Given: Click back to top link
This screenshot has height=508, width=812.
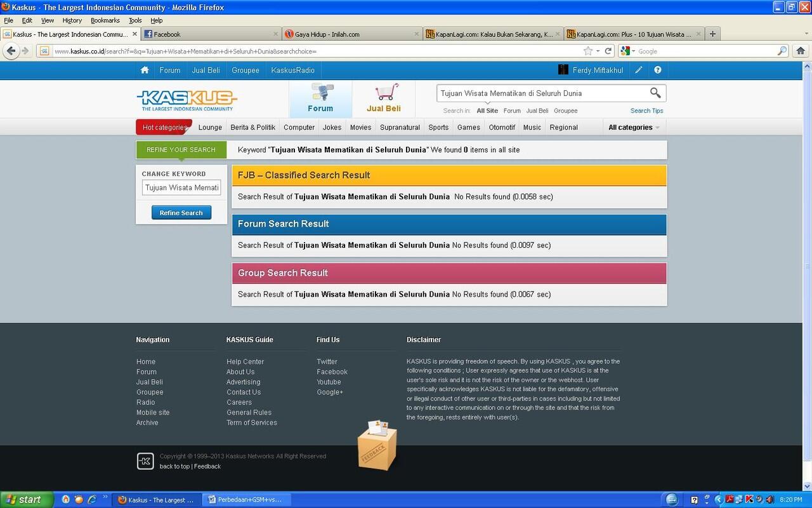Looking at the screenshot, I should coord(174,466).
